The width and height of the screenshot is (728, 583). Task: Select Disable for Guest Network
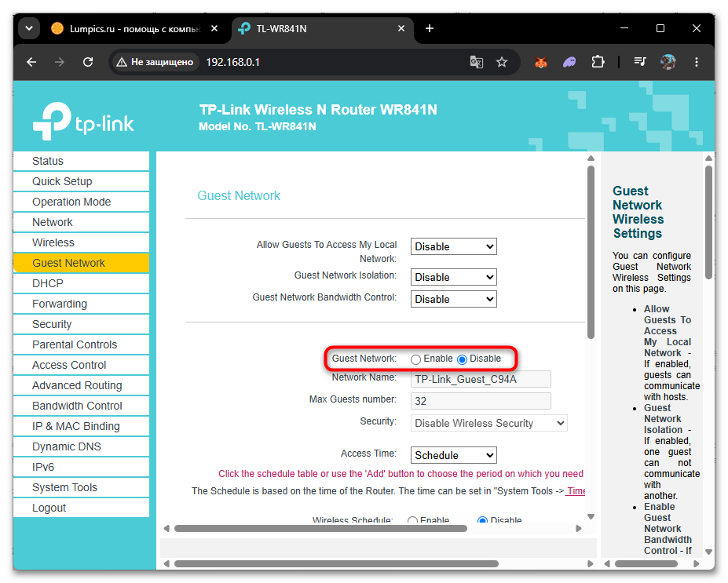point(462,359)
